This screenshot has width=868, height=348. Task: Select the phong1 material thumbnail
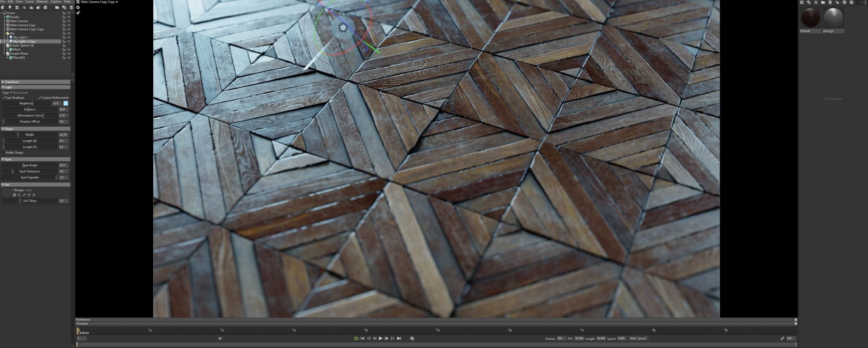coord(833,18)
